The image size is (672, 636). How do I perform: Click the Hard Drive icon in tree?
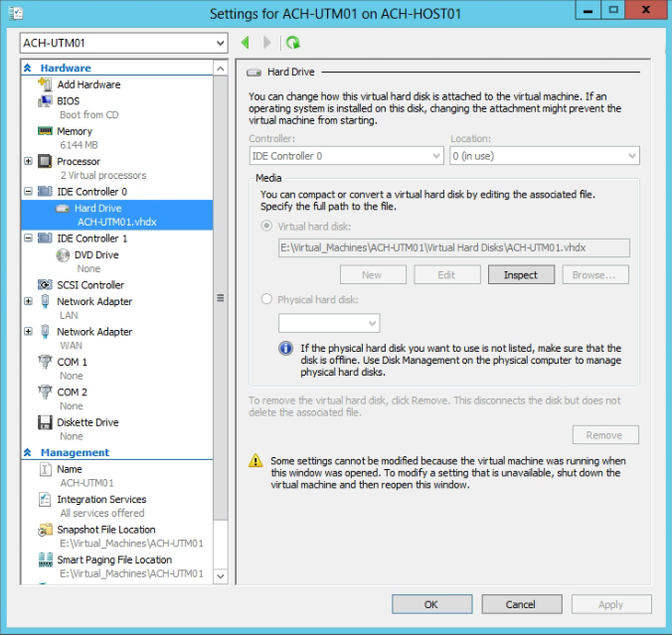click(x=63, y=209)
